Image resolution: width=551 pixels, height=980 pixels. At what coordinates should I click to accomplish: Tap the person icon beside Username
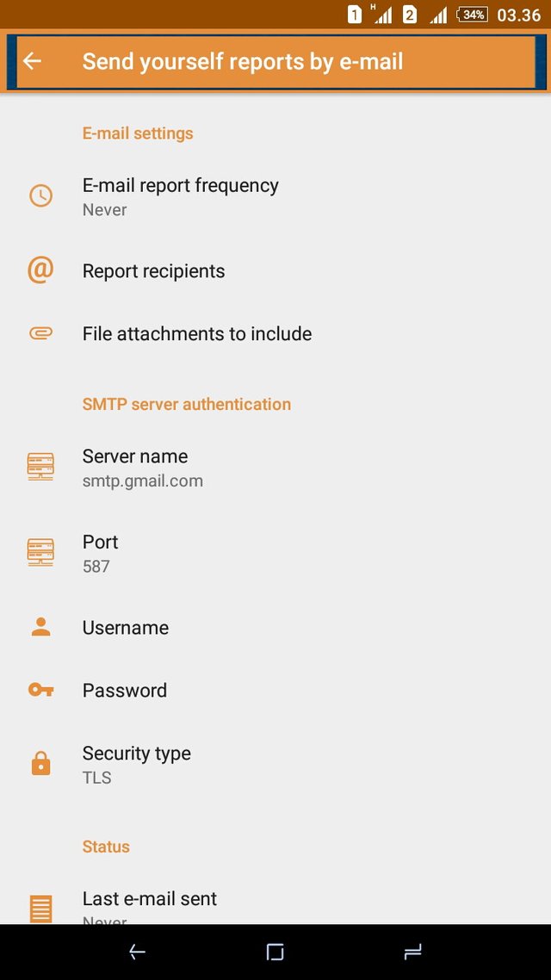point(40,628)
